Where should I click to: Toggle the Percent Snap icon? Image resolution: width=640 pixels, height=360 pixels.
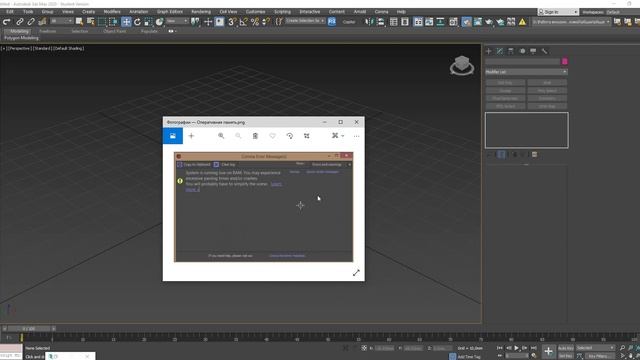coord(255,22)
